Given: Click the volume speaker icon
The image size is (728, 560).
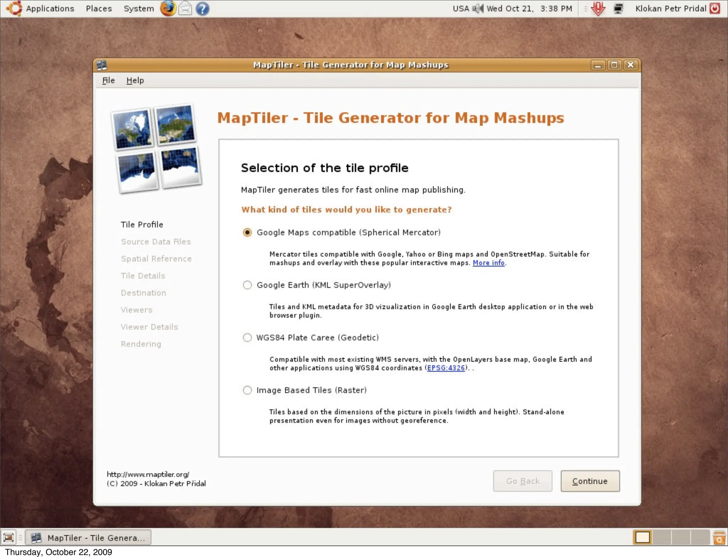Looking at the screenshot, I should point(478,9).
